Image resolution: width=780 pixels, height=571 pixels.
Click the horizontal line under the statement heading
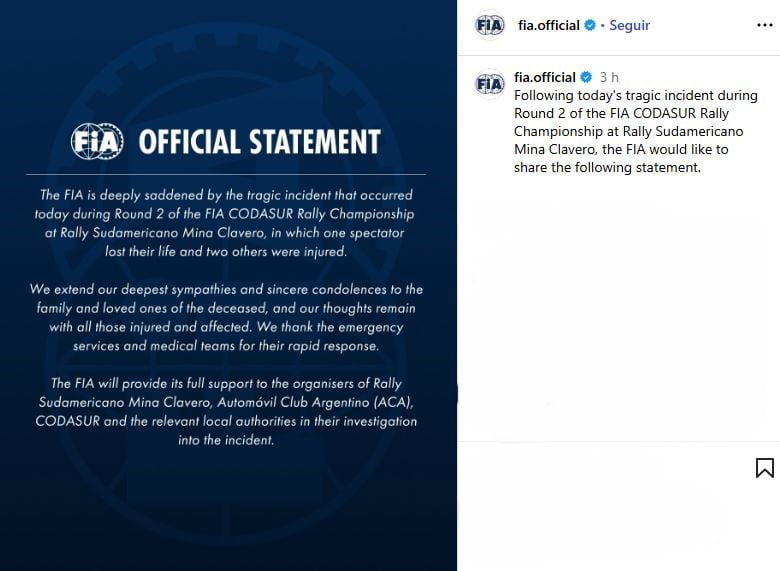coord(227,175)
